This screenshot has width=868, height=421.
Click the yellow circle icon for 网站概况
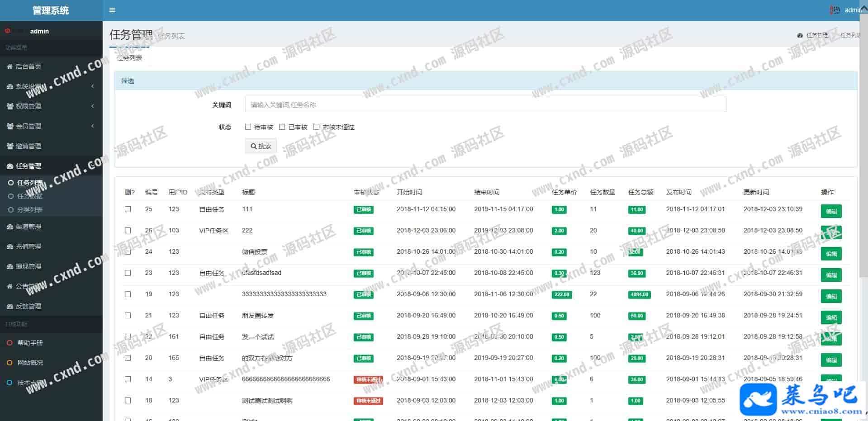click(x=9, y=363)
